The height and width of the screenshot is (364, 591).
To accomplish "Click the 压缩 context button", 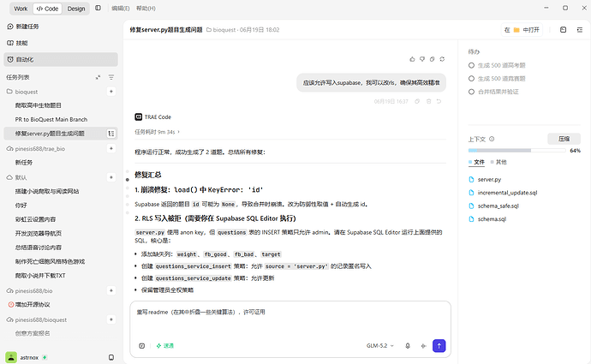I will pos(564,139).
